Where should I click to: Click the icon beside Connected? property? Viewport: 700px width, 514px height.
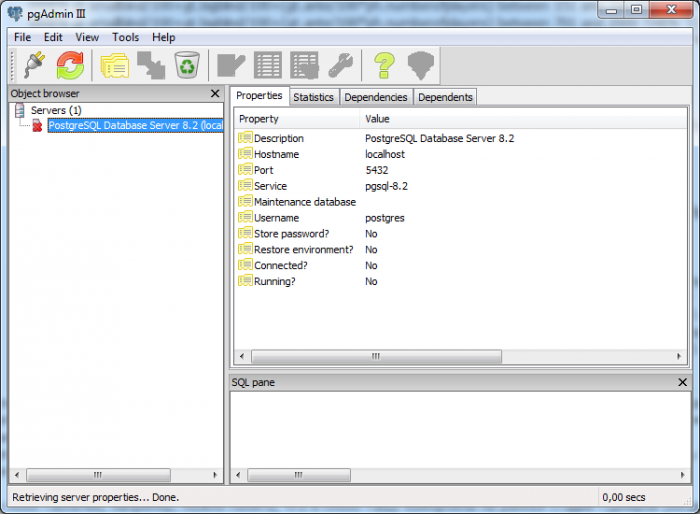(245, 265)
